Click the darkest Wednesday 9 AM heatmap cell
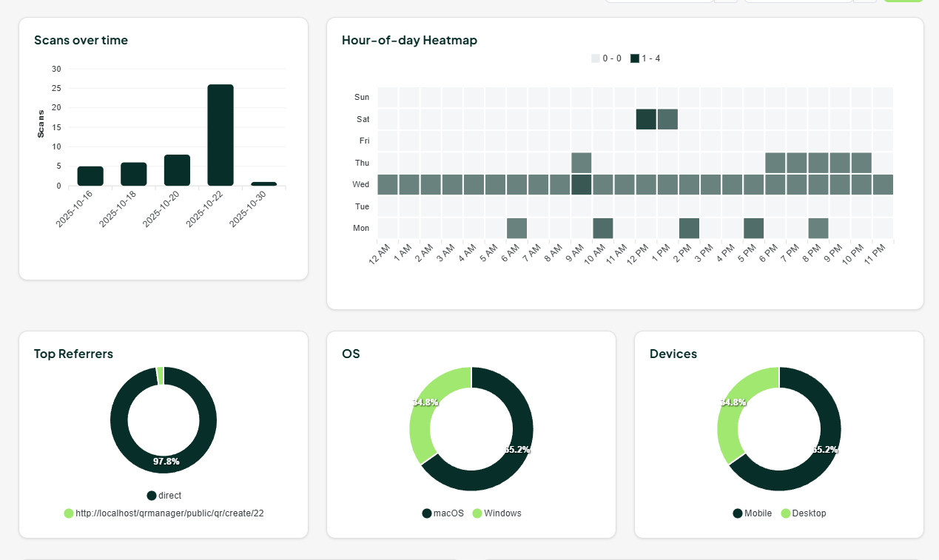 (582, 184)
